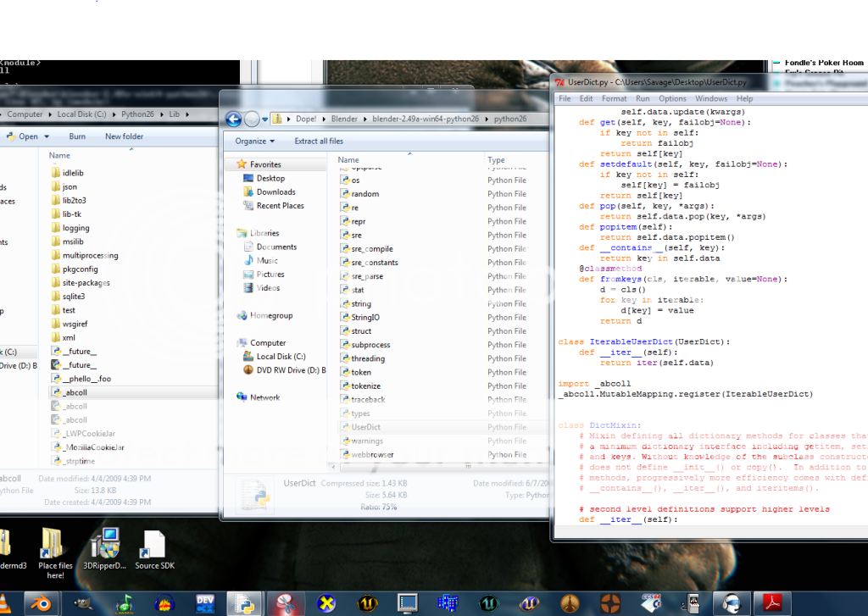
Task: Open the Organize dropdown menu
Action: 254,142
